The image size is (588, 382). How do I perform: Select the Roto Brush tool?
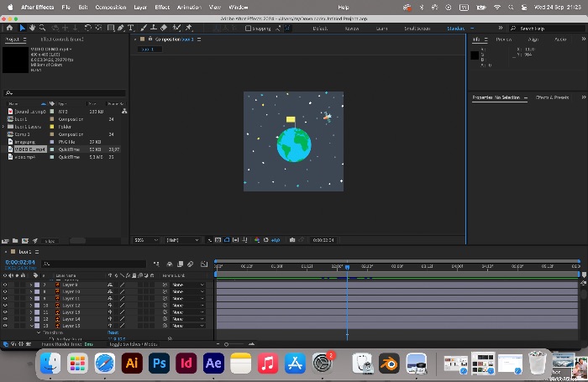click(176, 28)
